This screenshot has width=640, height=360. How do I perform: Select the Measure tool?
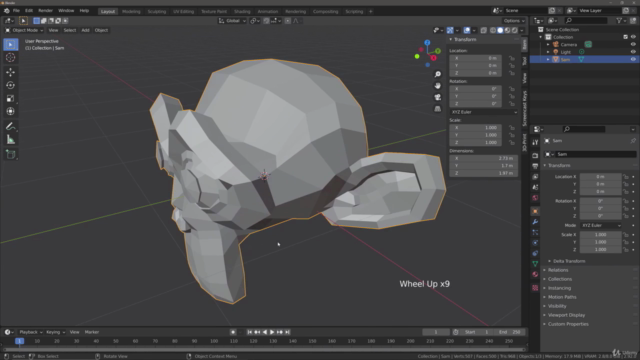(11, 140)
